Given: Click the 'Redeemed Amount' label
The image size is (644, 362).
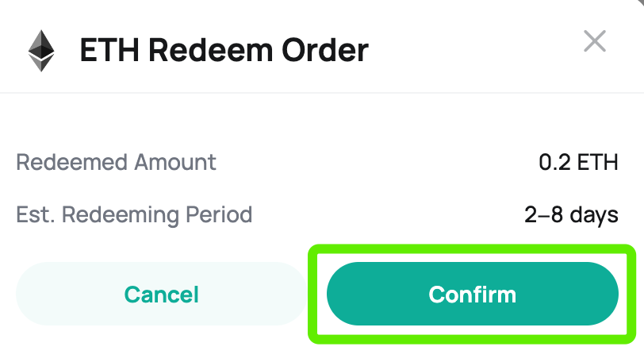Looking at the screenshot, I should coord(116,162).
